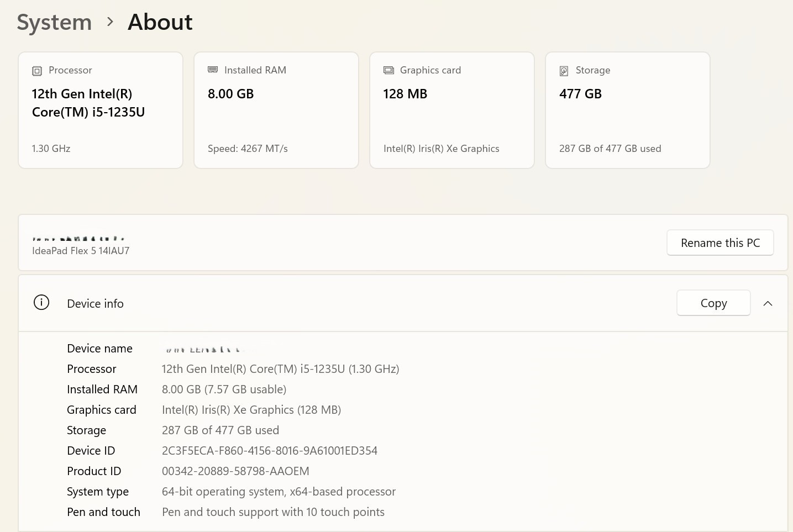Click the Device info header label

point(95,303)
